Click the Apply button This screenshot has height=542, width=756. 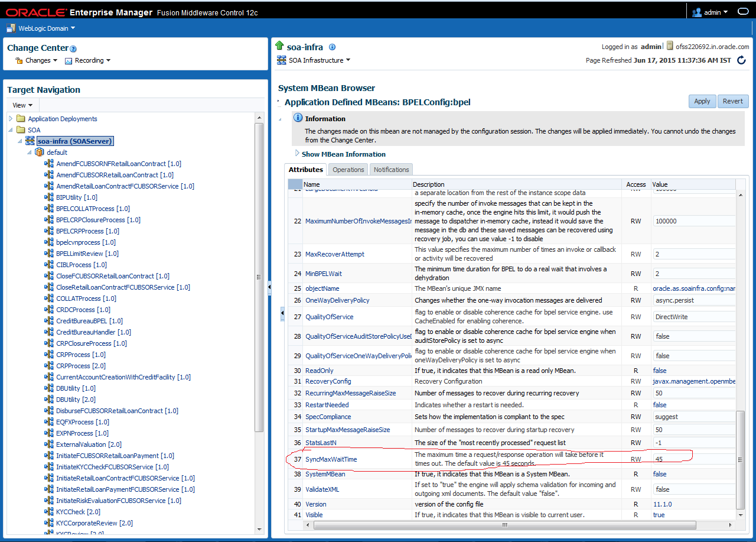coord(702,101)
